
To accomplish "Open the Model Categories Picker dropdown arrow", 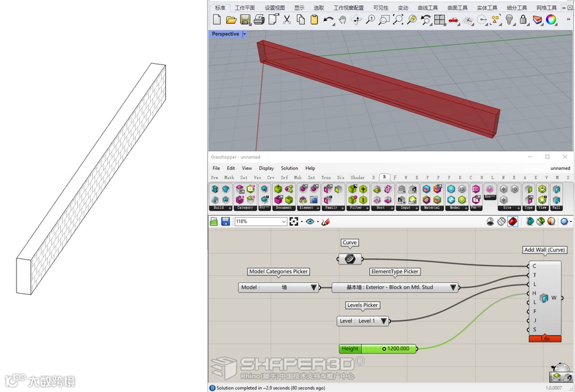I will click(314, 287).
